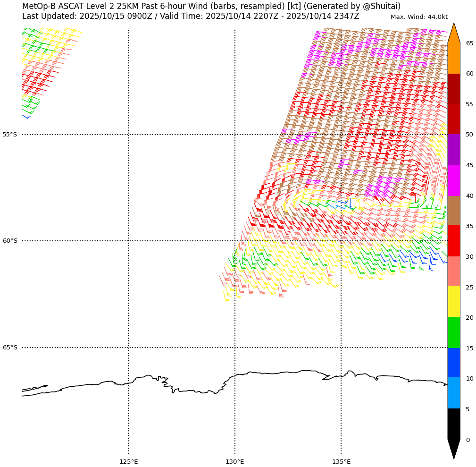Click the magenta 40-45 kt colorbar segment
Image resolution: width=476 pixels, height=467 pixels.
tap(453, 180)
